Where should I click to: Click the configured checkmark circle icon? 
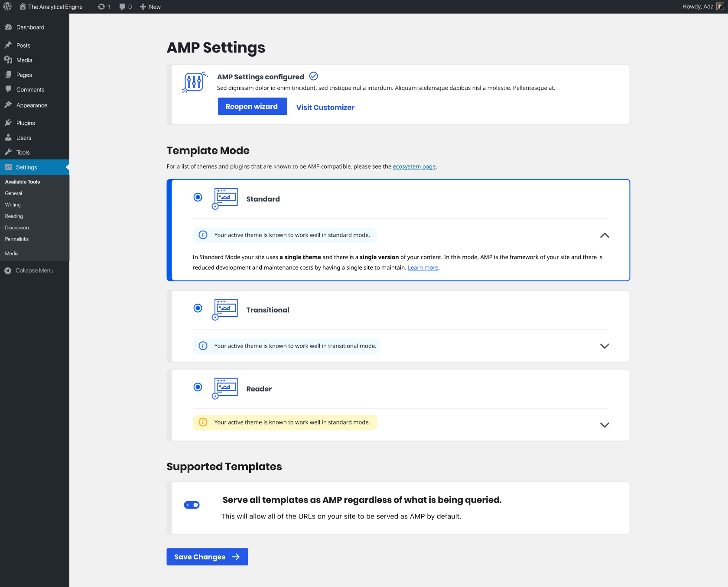314,76
